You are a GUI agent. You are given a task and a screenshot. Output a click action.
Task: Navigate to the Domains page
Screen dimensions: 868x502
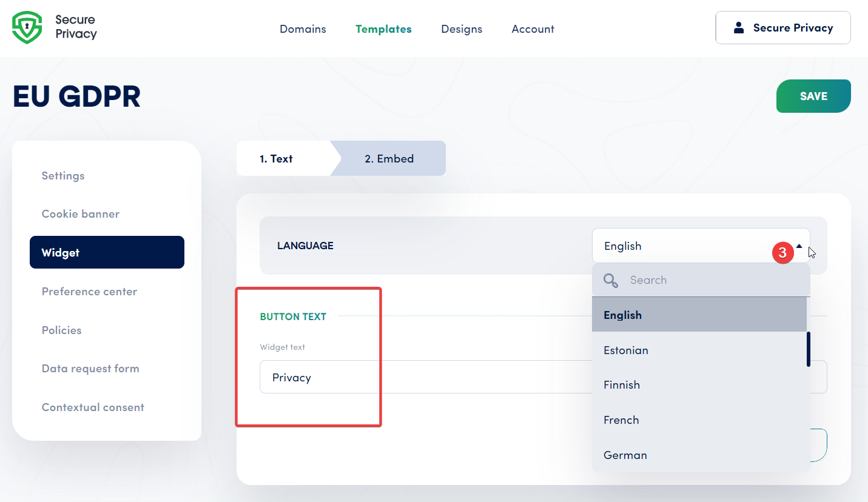point(303,28)
